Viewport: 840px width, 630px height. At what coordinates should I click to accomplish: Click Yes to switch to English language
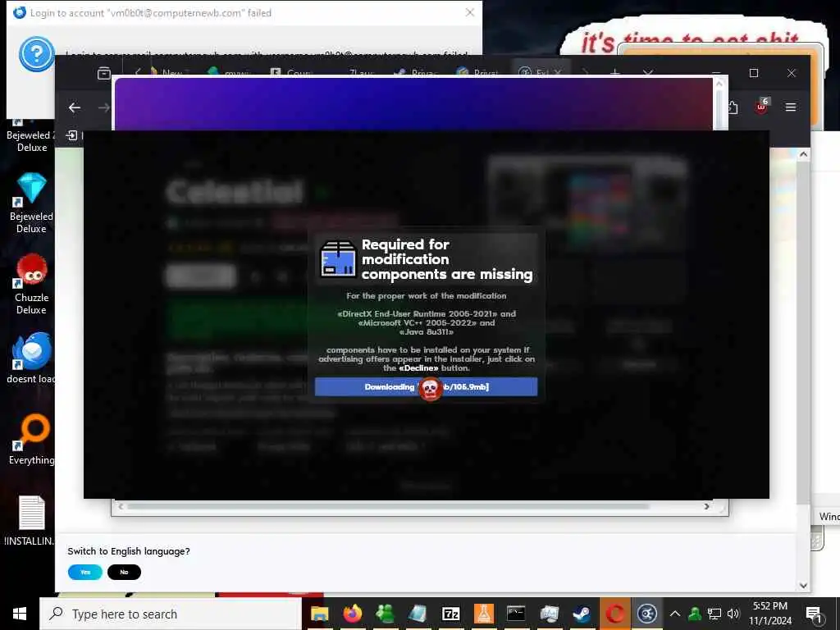(85, 572)
